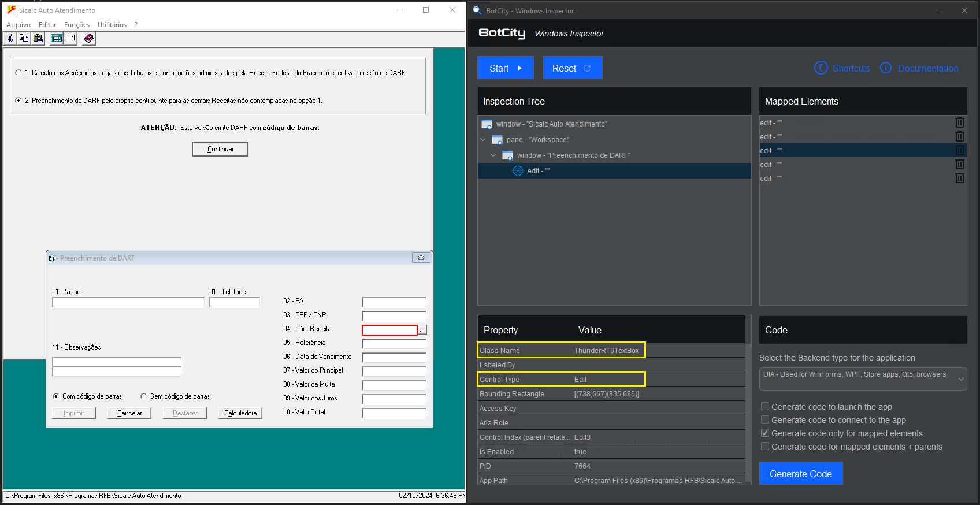Image resolution: width=980 pixels, height=505 pixels.
Task: Open the purple help book toolbar icon
Action: [88, 38]
